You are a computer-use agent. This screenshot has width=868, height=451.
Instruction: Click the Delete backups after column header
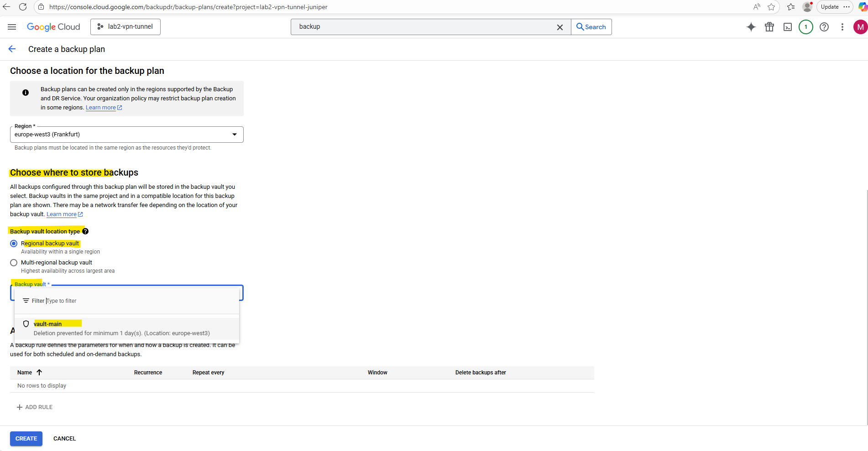pos(481,373)
